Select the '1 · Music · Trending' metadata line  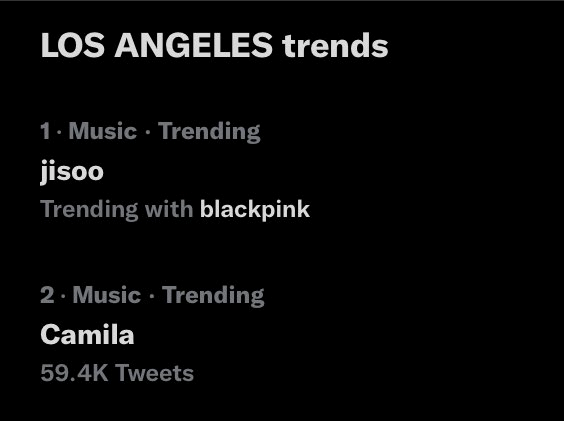click(x=150, y=132)
